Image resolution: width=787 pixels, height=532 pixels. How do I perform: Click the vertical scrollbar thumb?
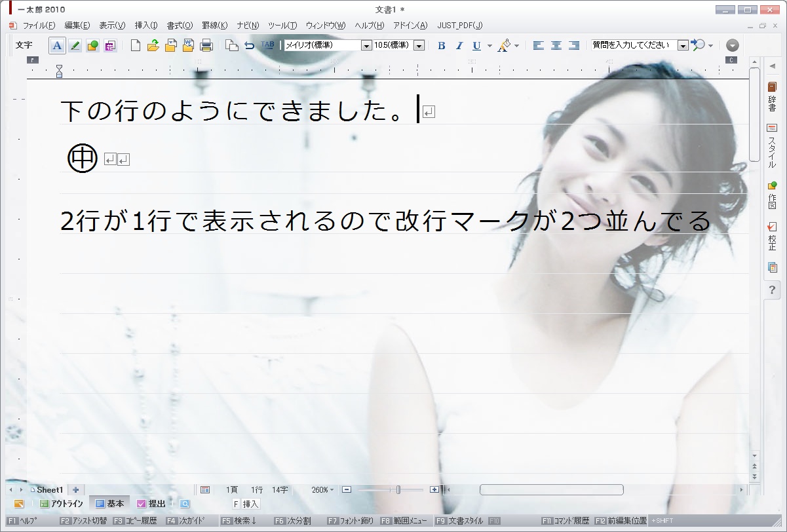755,114
